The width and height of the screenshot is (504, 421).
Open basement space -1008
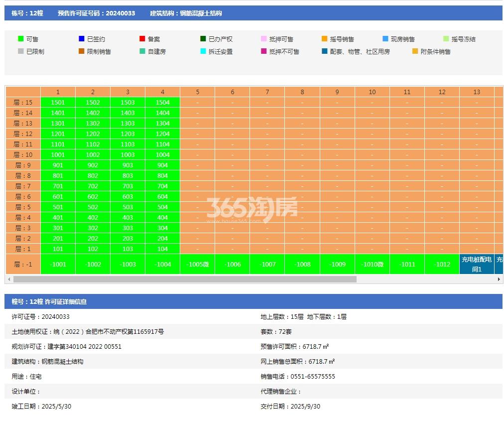302,264
